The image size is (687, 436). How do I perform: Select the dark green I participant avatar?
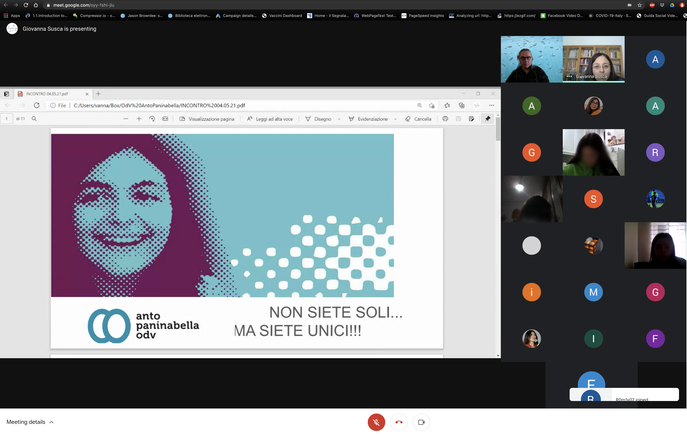pos(593,338)
